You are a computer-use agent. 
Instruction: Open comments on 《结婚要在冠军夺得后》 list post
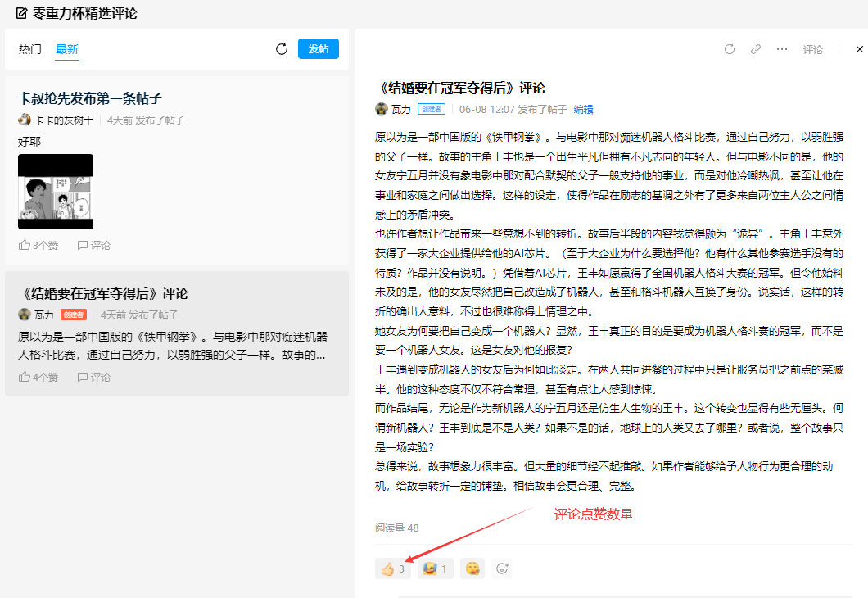point(94,378)
